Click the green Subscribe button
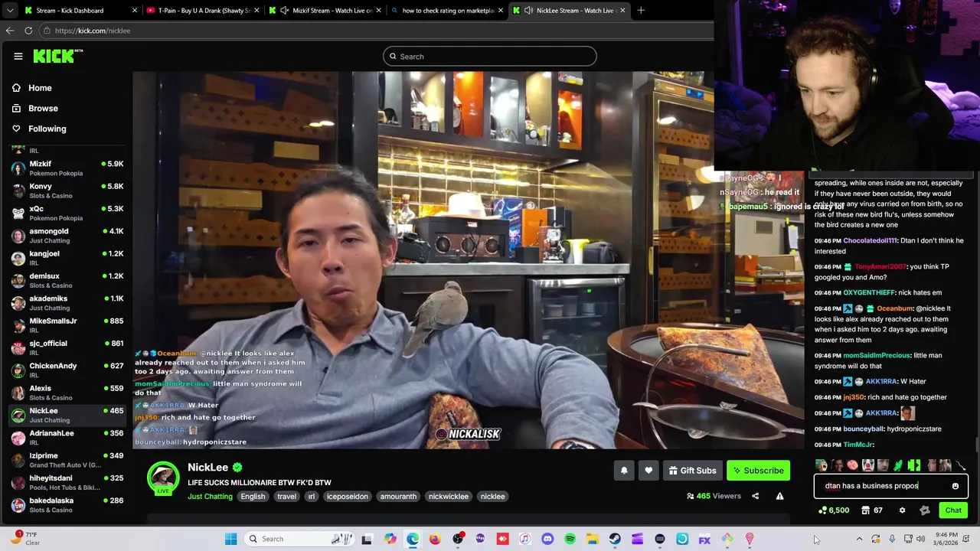The image size is (980, 551). point(758,471)
